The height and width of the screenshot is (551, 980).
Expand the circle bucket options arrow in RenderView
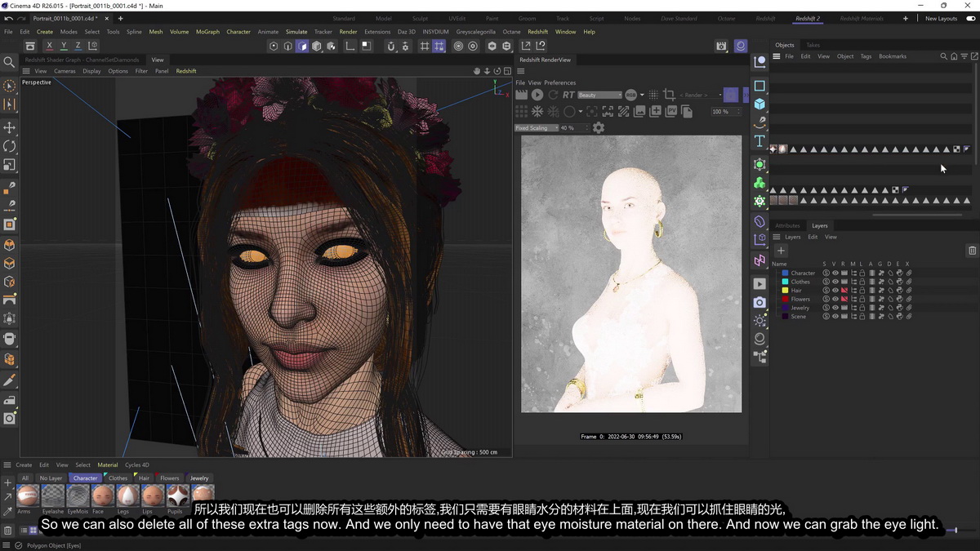tap(580, 111)
